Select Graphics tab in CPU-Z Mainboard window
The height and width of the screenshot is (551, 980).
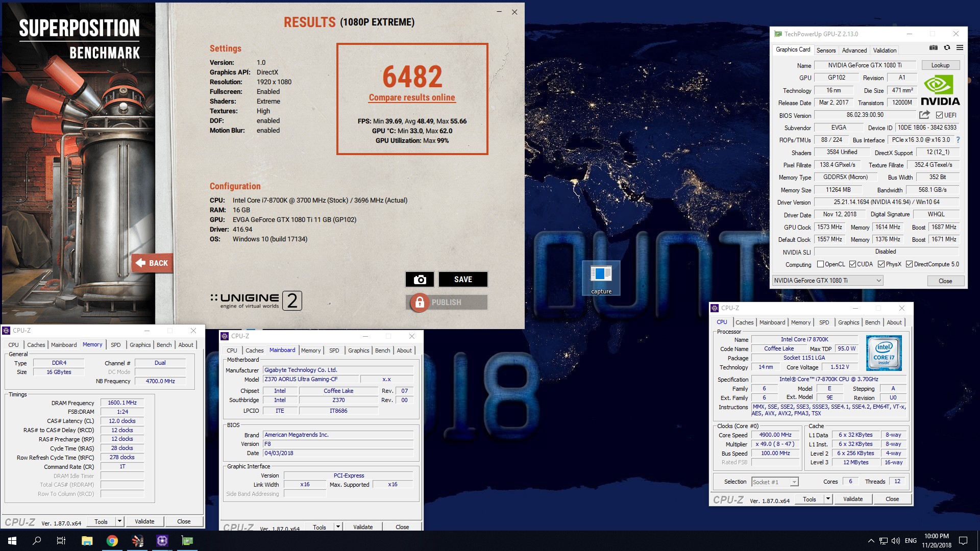(358, 350)
